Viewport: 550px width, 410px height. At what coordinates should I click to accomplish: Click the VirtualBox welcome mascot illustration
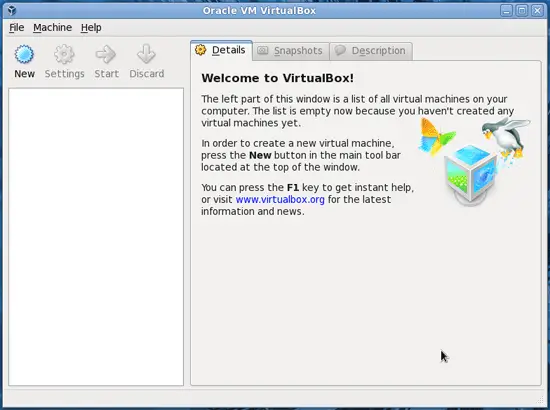(x=474, y=161)
